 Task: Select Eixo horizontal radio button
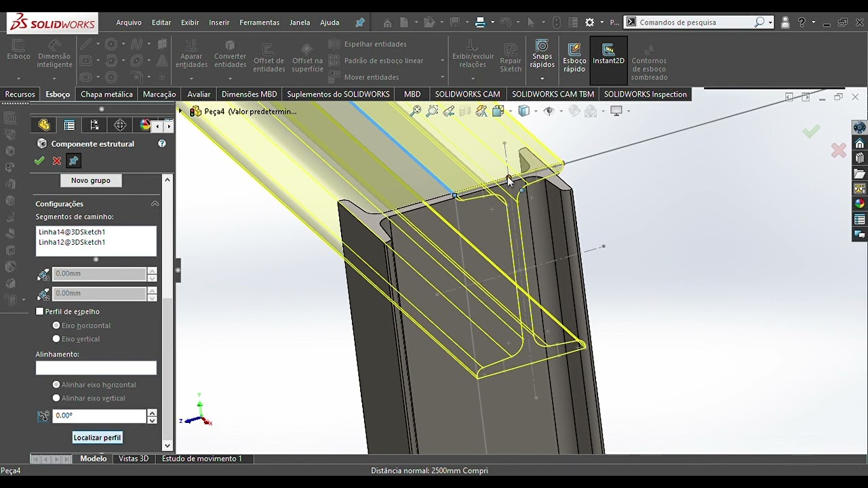(56, 326)
